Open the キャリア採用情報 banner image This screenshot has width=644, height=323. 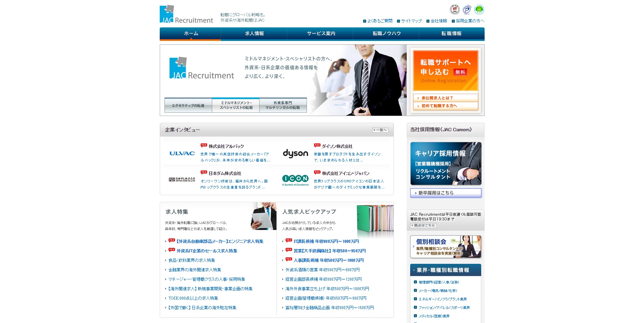tap(445, 164)
